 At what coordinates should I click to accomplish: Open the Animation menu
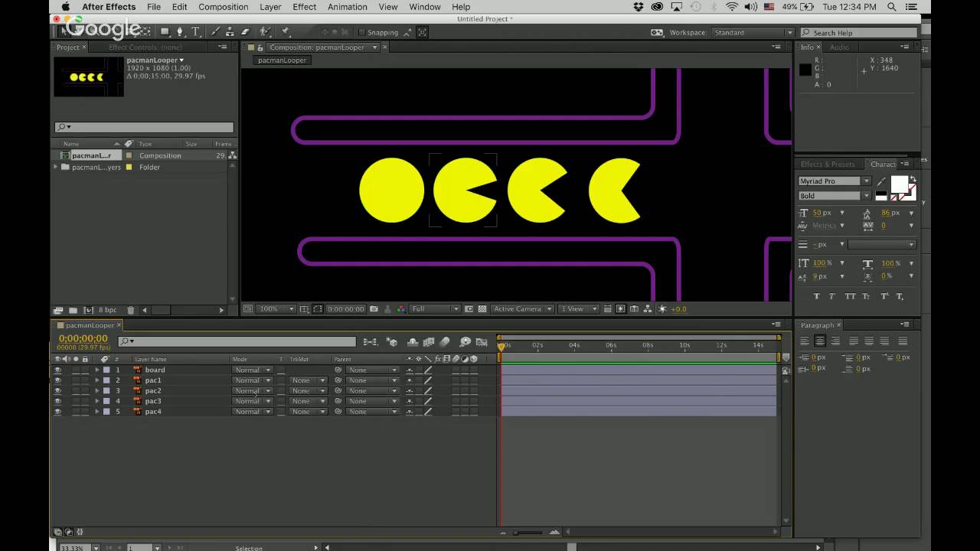click(348, 7)
